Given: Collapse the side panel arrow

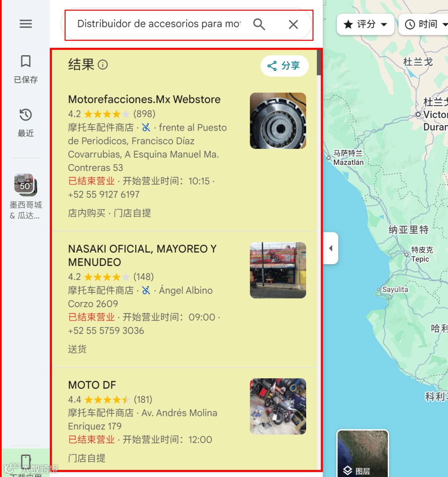Looking at the screenshot, I should (331, 248).
